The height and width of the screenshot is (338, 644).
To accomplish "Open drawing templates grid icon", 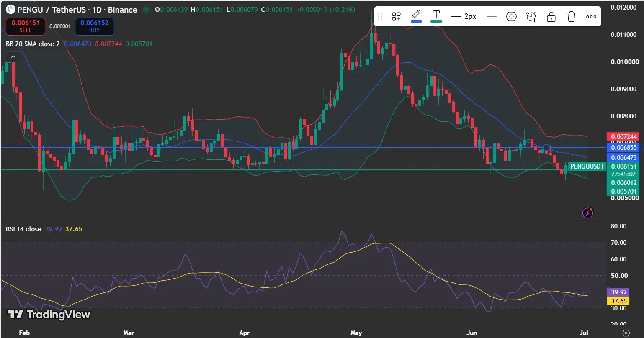I will coord(396,17).
